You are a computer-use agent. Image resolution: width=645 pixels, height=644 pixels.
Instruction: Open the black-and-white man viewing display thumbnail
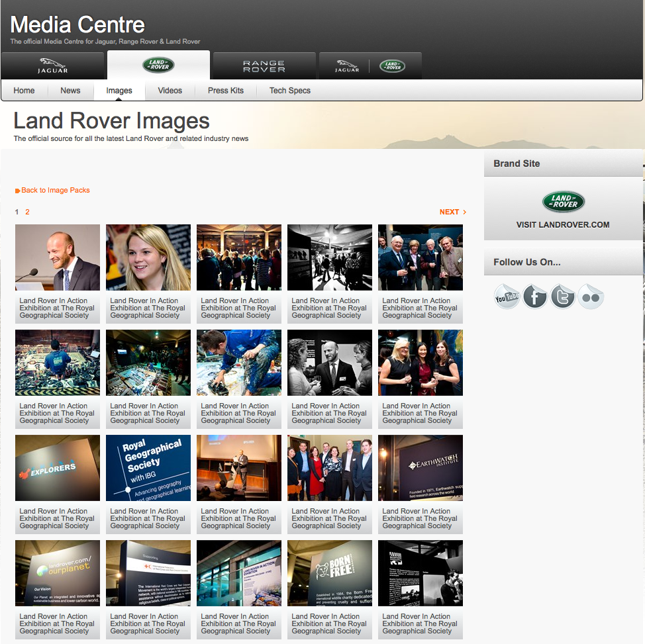tap(421, 573)
